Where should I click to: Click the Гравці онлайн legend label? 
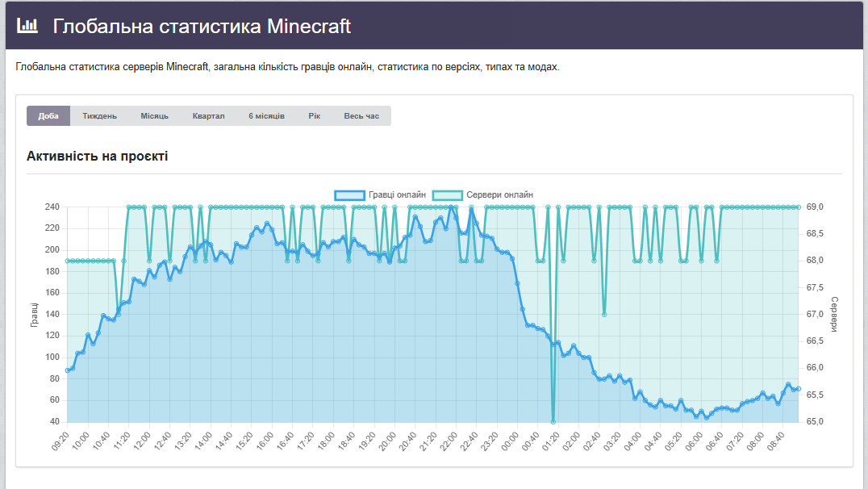click(x=397, y=195)
